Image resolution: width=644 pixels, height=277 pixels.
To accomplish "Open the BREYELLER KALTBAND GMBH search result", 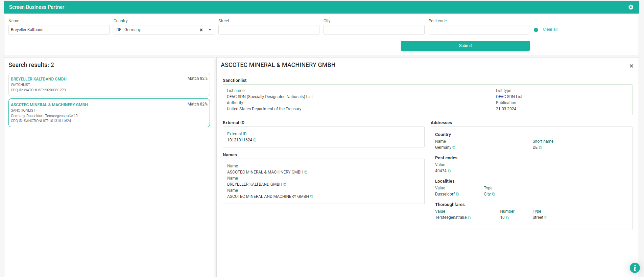I will 109,85.
